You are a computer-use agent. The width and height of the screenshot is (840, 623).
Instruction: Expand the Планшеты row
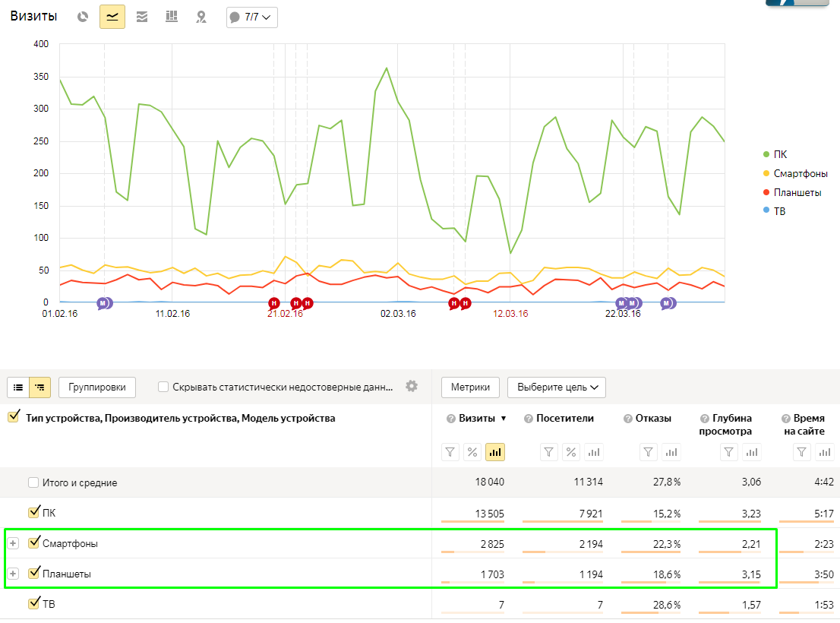(13, 574)
